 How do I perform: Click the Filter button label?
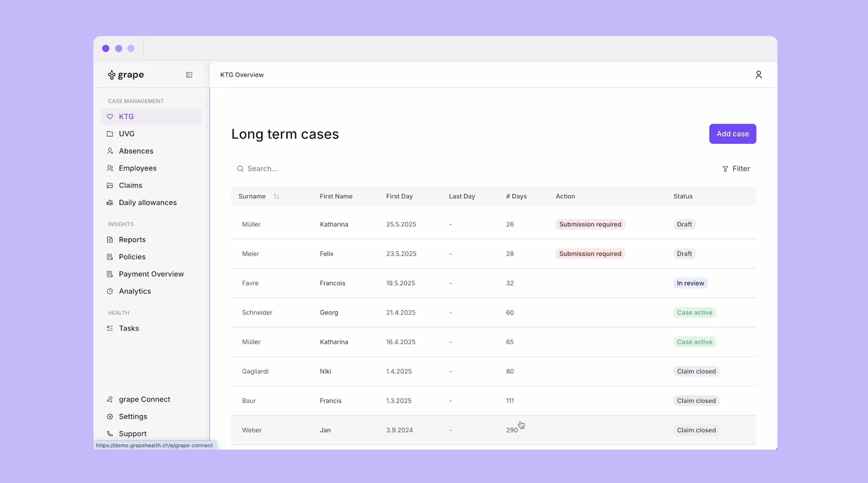tap(741, 169)
